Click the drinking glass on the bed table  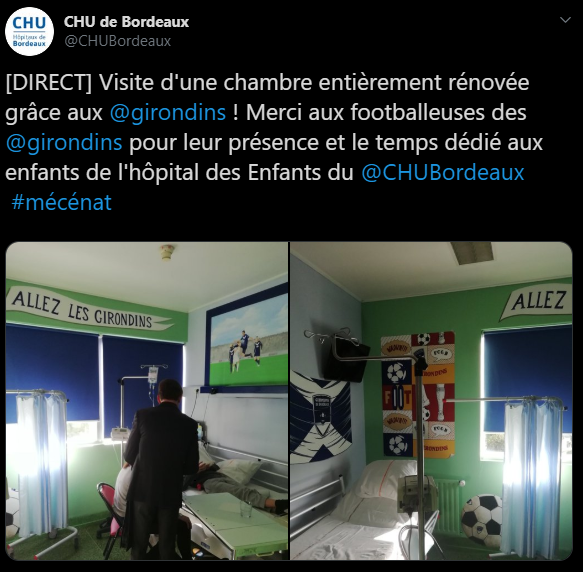[246, 508]
